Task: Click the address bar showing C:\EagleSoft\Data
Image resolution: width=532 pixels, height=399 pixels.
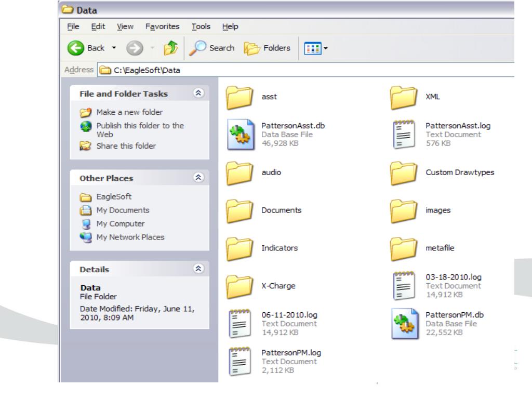Action: pyautogui.click(x=305, y=70)
